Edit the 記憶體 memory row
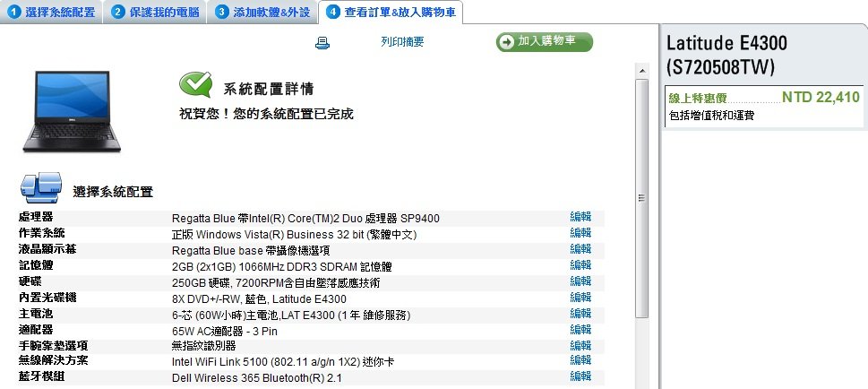Viewport: 868px width, 389px height. click(580, 265)
